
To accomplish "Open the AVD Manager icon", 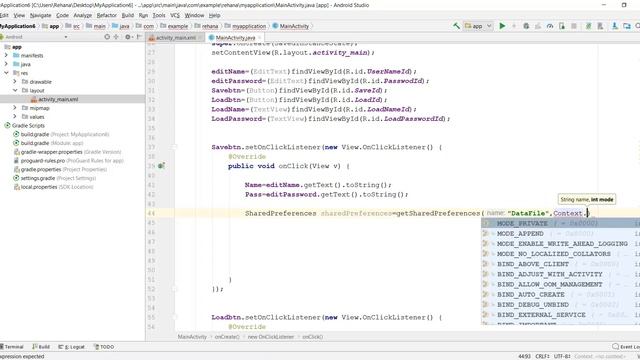I will (600, 26).
